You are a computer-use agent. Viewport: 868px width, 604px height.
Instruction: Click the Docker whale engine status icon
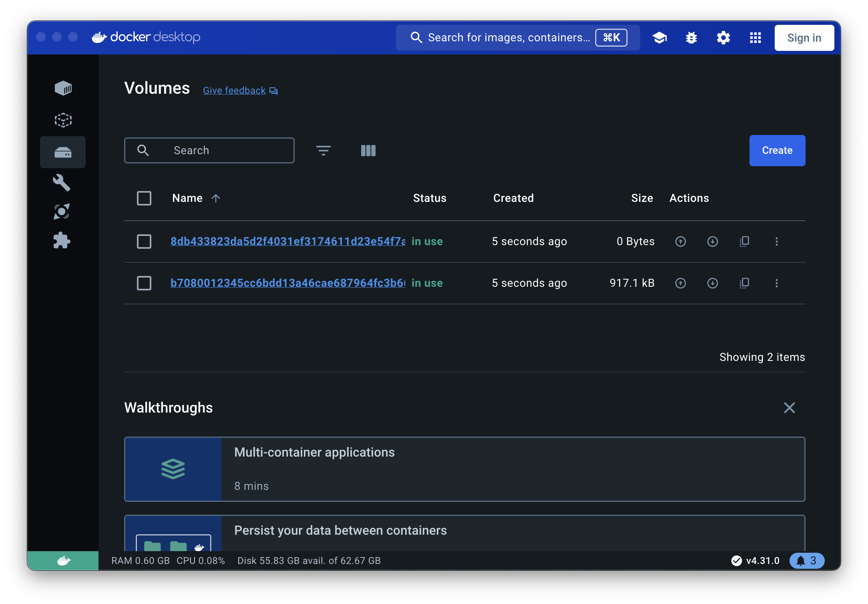63,561
